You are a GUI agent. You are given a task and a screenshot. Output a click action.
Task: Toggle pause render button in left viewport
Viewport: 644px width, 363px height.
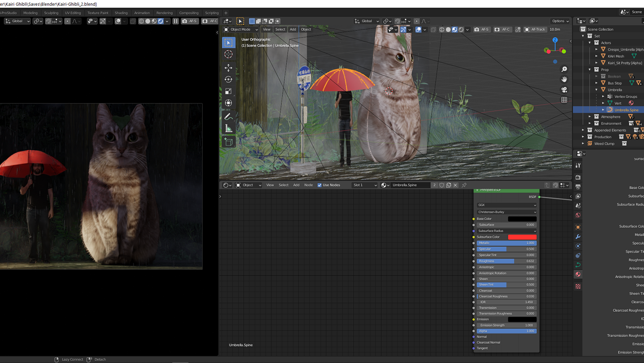pyautogui.click(x=176, y=21)
